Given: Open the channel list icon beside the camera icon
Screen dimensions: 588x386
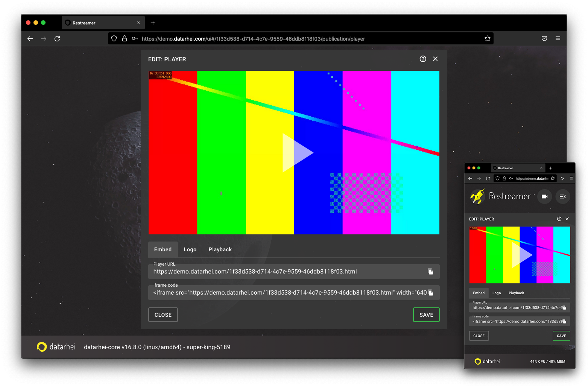Looking at the screenshot, I should [563, 196].
